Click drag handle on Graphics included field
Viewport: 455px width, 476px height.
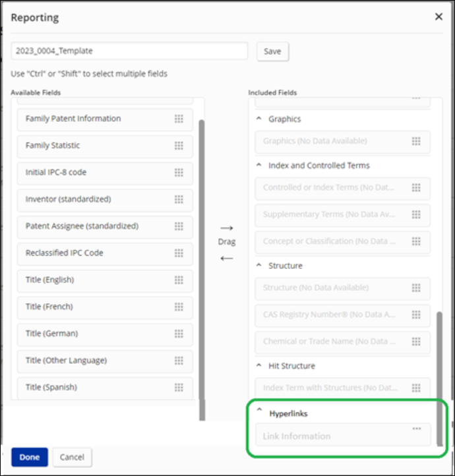pos(416,141)
